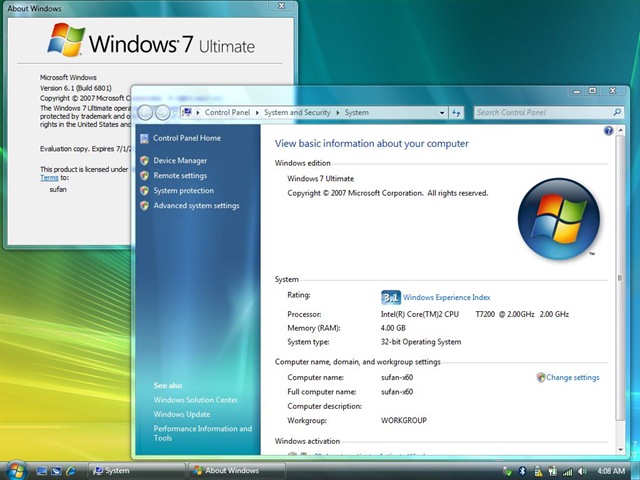The width and height of the screenshot is (640, 480).
Task: Select System and Security breadcrumb
Action: click(x=297, y=113)
